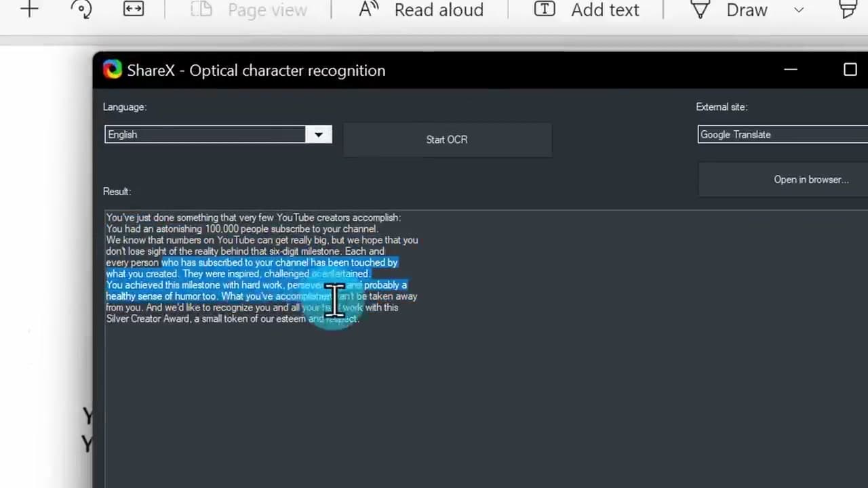Click the ShareX logo icon
Screen dimensions: 868x488
point(113,70)
